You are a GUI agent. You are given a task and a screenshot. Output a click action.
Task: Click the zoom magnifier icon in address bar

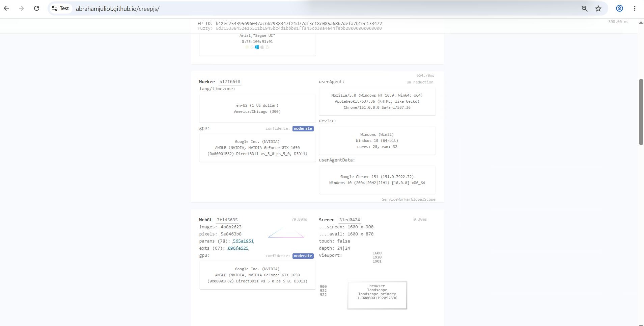point(585,8)
